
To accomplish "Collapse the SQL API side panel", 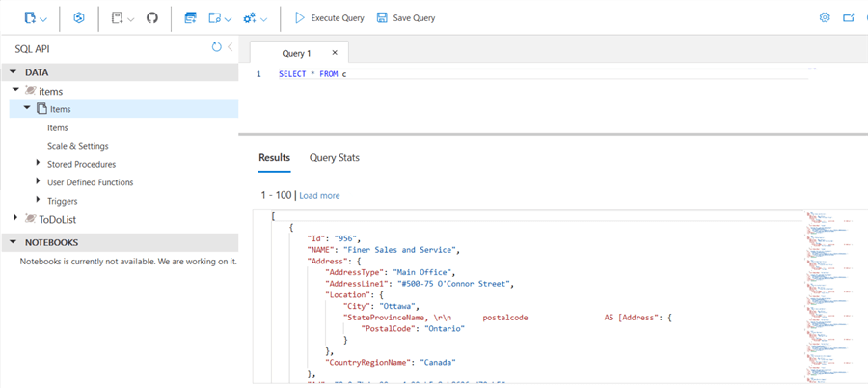I will click(230, 47).
